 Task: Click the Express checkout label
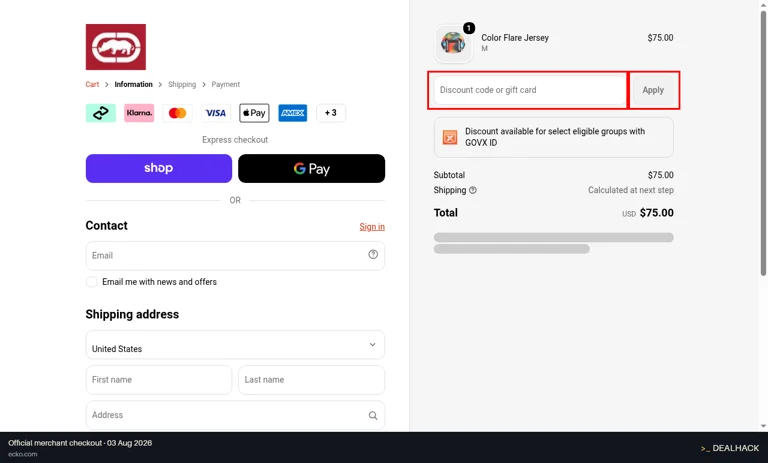click(235, 140)
